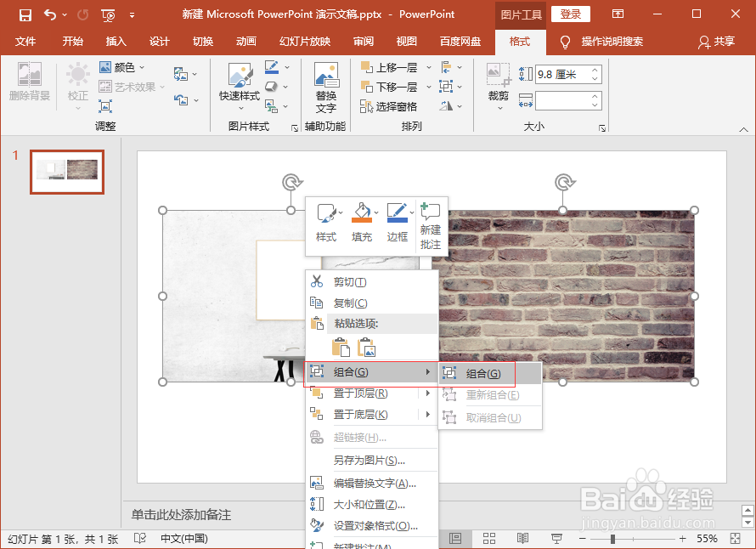Click the Compress Pictures icon below 艺术效果
Screen dimensions: 756x549
coord(105,106)
